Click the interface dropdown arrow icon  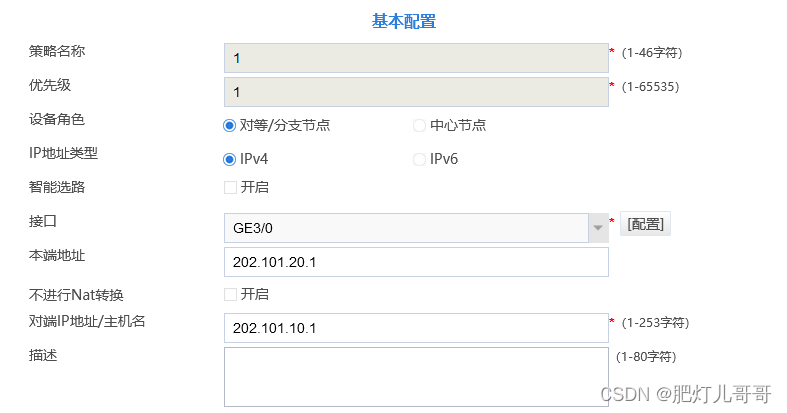(598, 228)
